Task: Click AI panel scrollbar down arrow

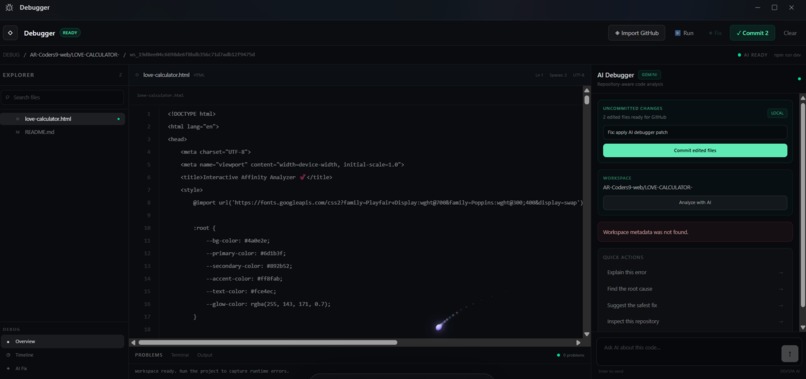Action: (802, 327)
